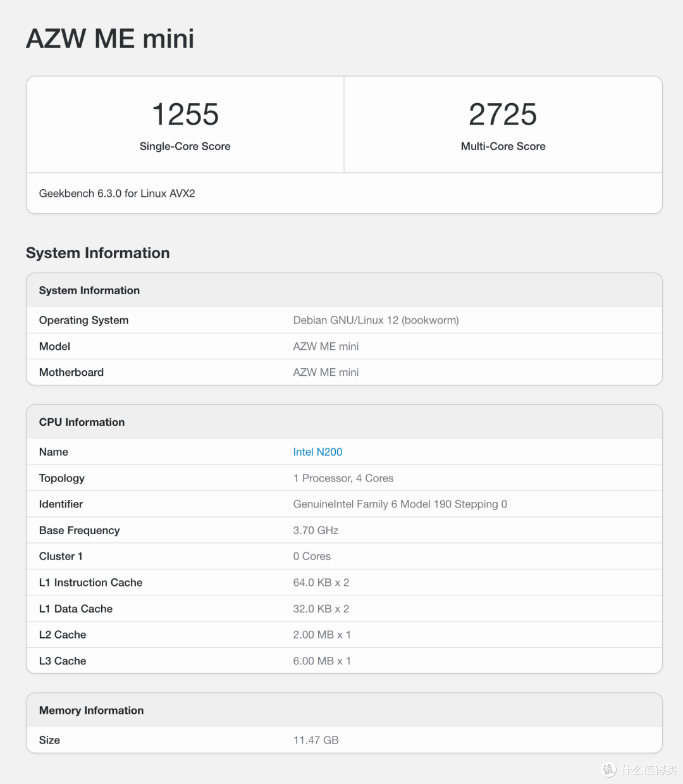Click the Geekbench 6.3.0 for Linux AVX2 text

[x=117, y=194]
